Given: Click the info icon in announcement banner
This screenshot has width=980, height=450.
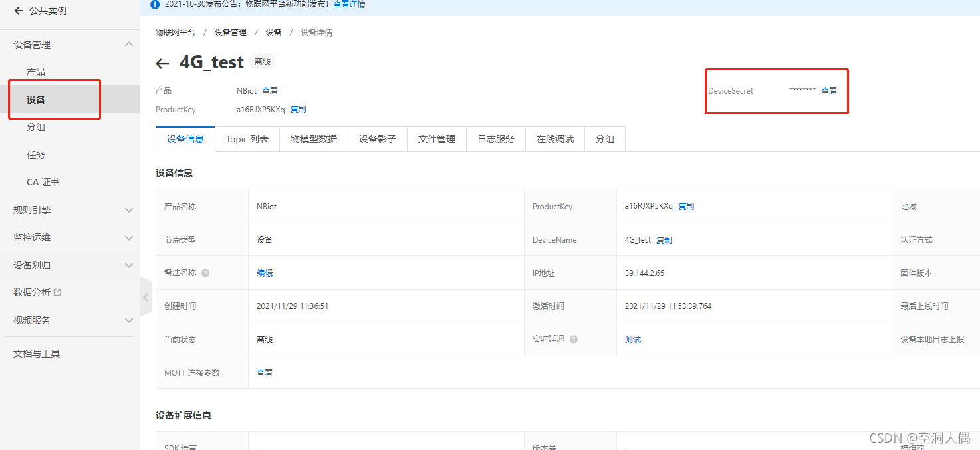Looking at the screenshot, I should point(156,5).
